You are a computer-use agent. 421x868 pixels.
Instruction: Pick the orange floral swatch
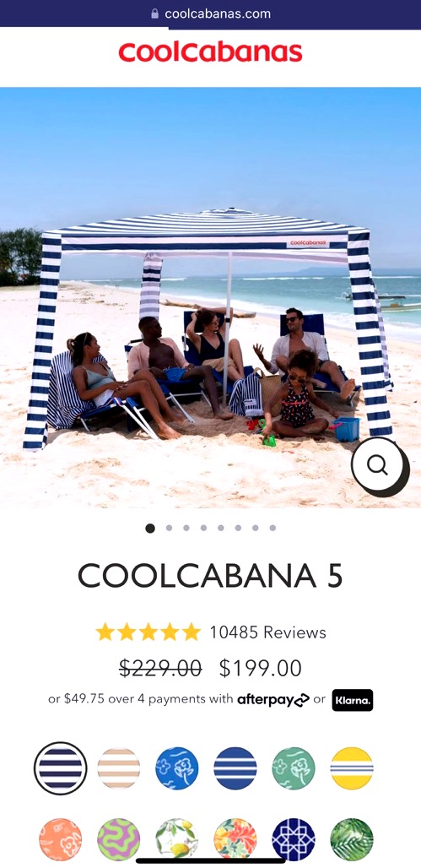click(x=60, y=840)
